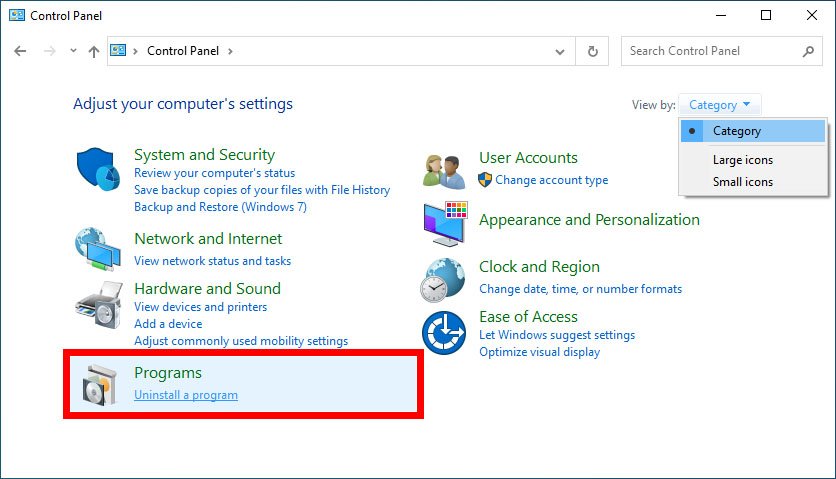
Task: Expand the address bar history dropdown
Action: pyautogui.click(x=560, y=52)
